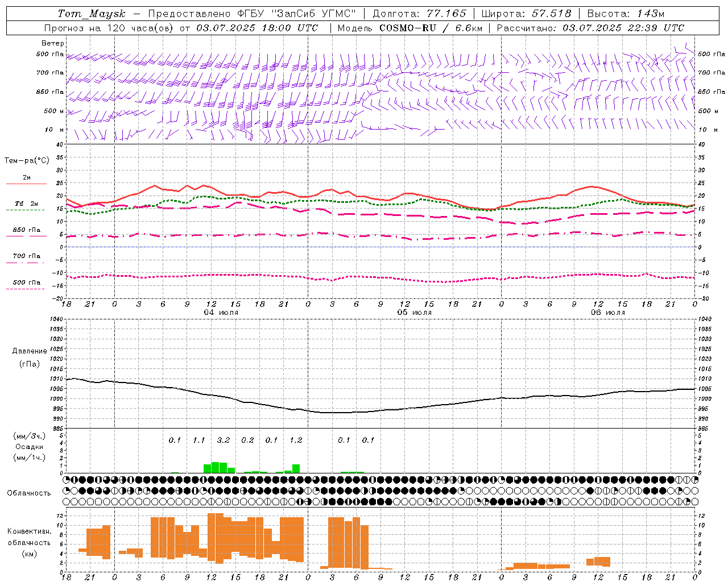The width and height of the screenshot is (728, 582).
Task: Click the forecast start "03.07.2025 18:00 UTC"
Action: click(257, 28)
